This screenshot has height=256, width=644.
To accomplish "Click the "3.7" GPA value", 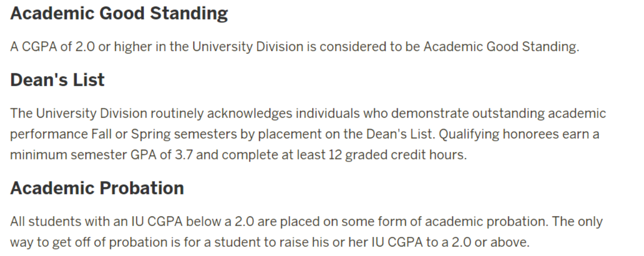I will point(185,155).
